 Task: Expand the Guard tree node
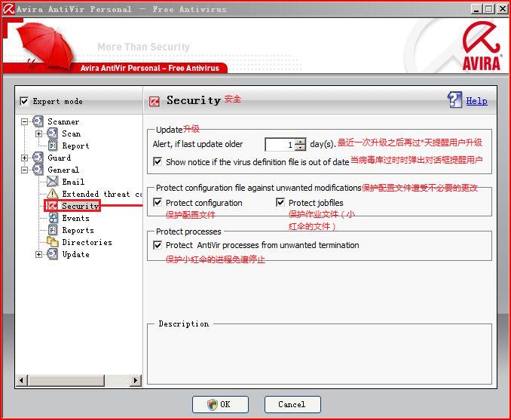24,158
